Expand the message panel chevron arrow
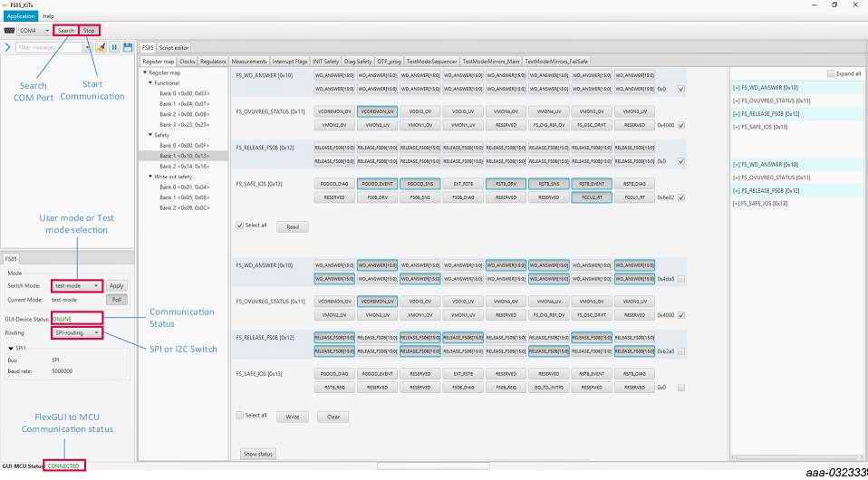Image resolution: width=868 pixels, height=480 pixels. pyautogui.click(x=7, y=47)
